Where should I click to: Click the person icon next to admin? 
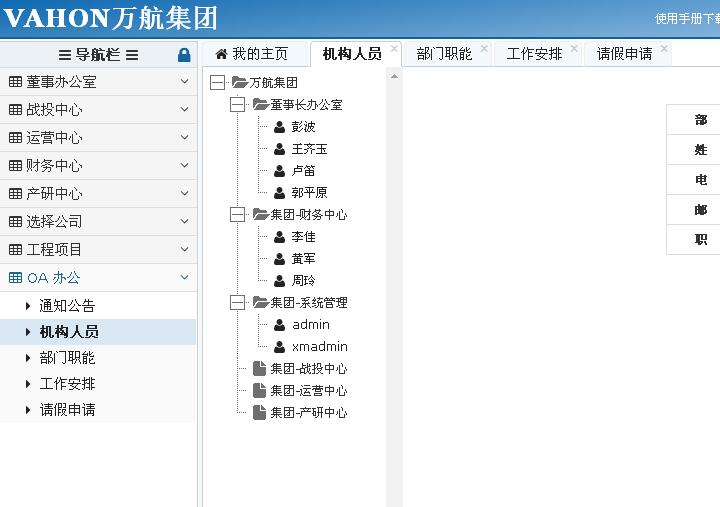point(279,325)
